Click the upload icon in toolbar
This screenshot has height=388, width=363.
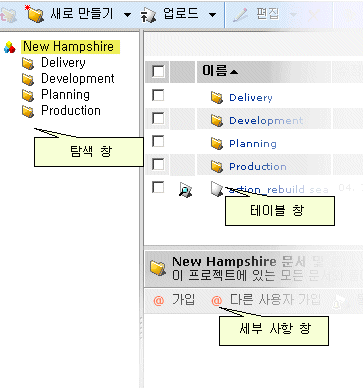pyautogui.click(x=148, y=15)
